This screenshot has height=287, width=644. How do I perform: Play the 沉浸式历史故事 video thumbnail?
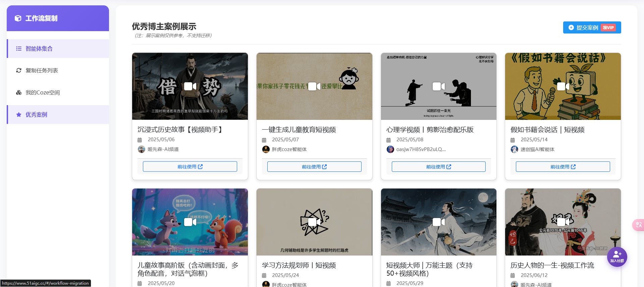point(190,86)
